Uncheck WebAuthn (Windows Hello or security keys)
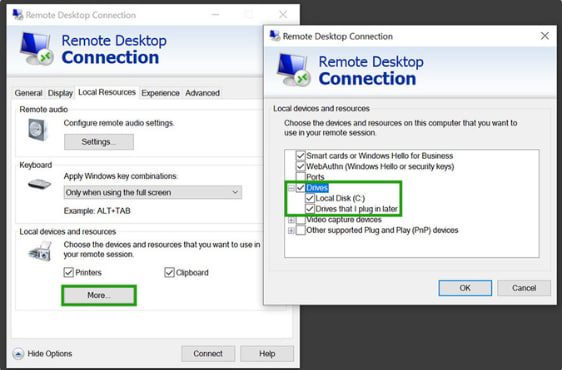562x370 pixels. 300,166
